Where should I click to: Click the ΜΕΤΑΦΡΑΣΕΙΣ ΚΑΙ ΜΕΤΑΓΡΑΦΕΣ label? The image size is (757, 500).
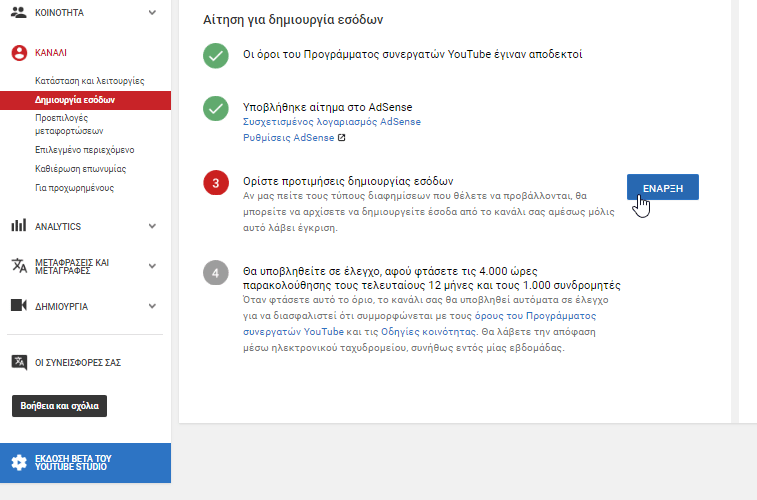(72, 266)
